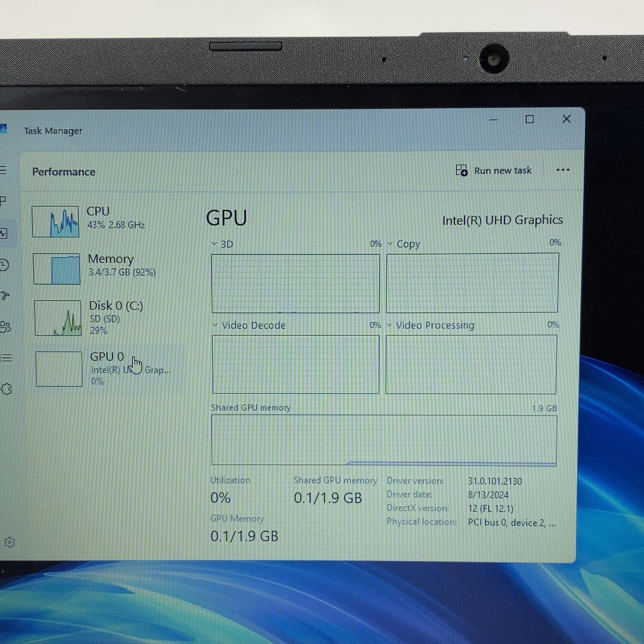Open the Video Decode engine dropdown
Viewport: 644px width, 644px height.
[249, 325]
